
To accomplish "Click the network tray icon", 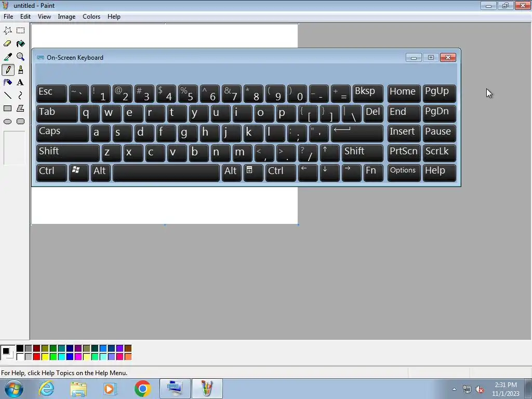I will [467, 390].
